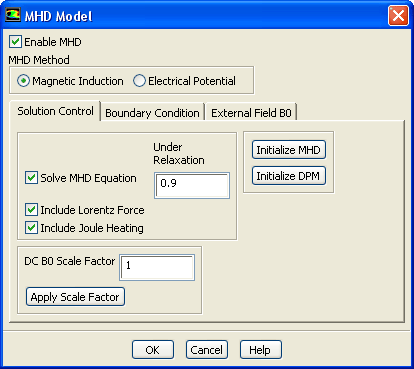Click the DC B0 Scale Factor field
The height and width of the screenshot is (369, 414).
click(x=157, y=268)
